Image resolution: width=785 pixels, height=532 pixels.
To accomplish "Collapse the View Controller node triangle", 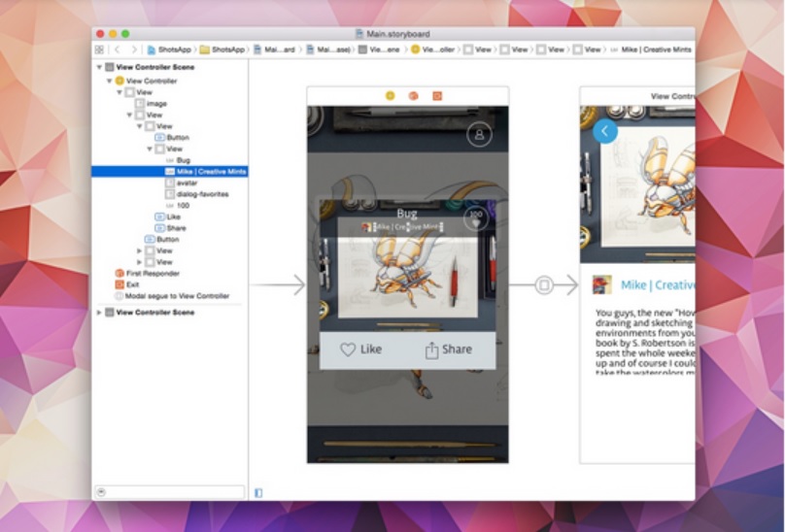I will 109,81.
